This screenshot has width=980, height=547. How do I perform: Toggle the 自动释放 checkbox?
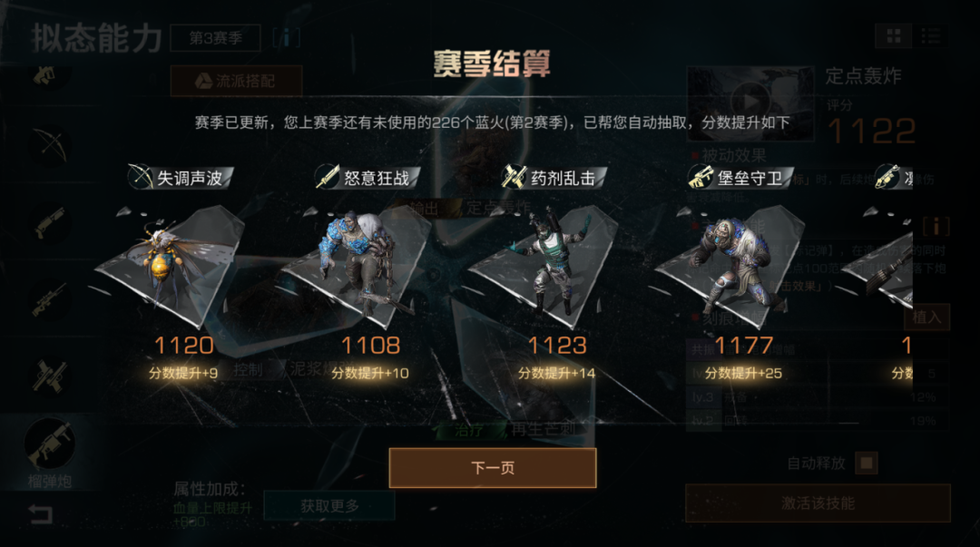tap(867, 464)
